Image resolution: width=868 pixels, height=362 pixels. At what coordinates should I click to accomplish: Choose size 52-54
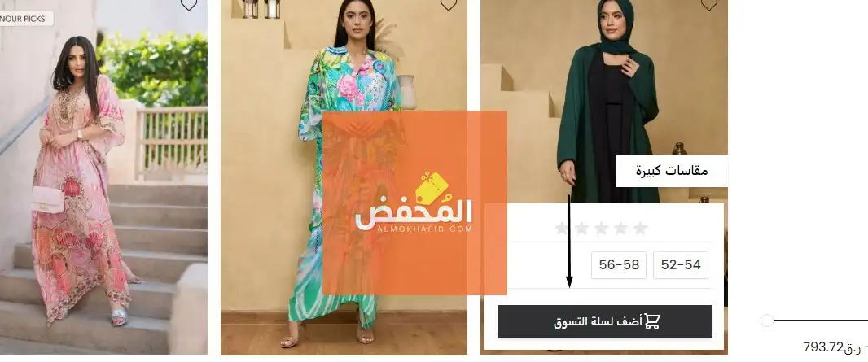(681, 265)
